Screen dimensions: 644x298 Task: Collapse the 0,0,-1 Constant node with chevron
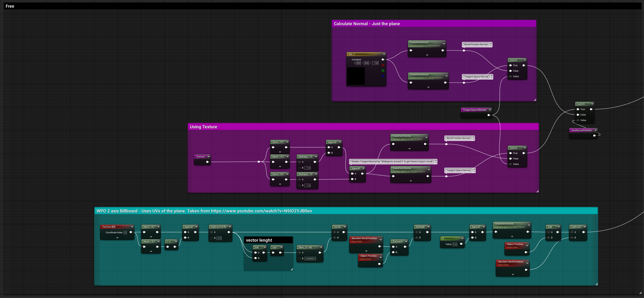[384, 54]
